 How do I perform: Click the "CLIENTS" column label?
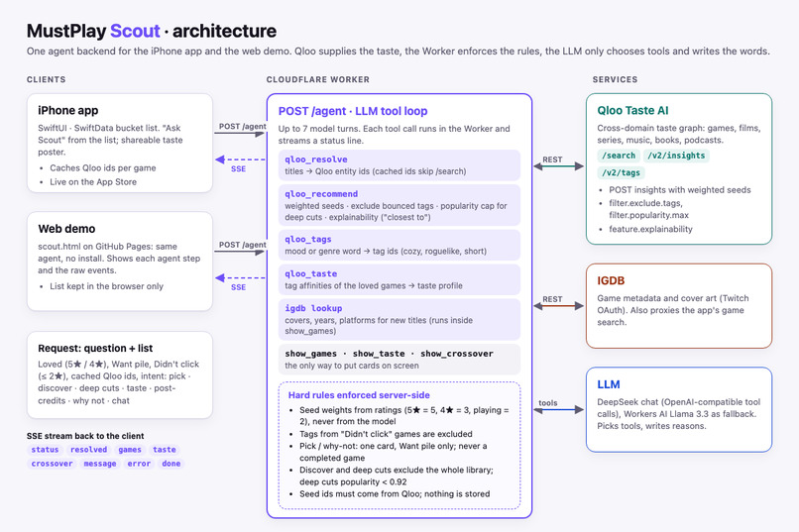click(47, 79)
